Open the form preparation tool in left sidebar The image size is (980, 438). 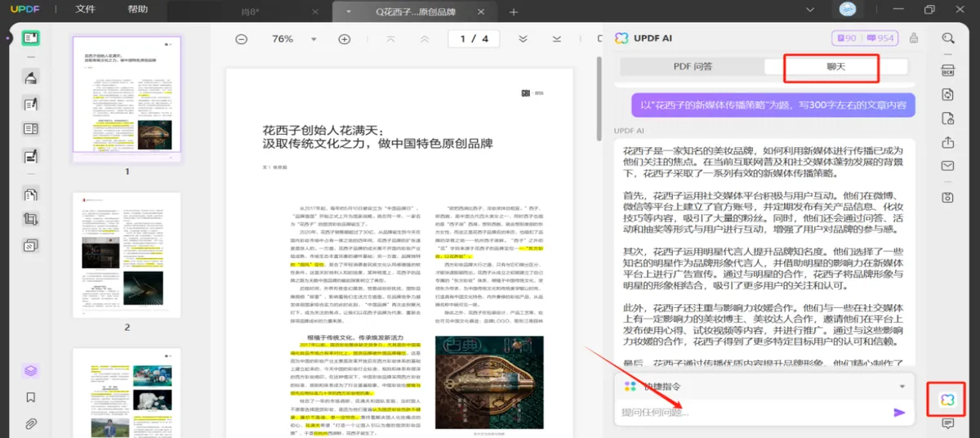tap(31, 129)
